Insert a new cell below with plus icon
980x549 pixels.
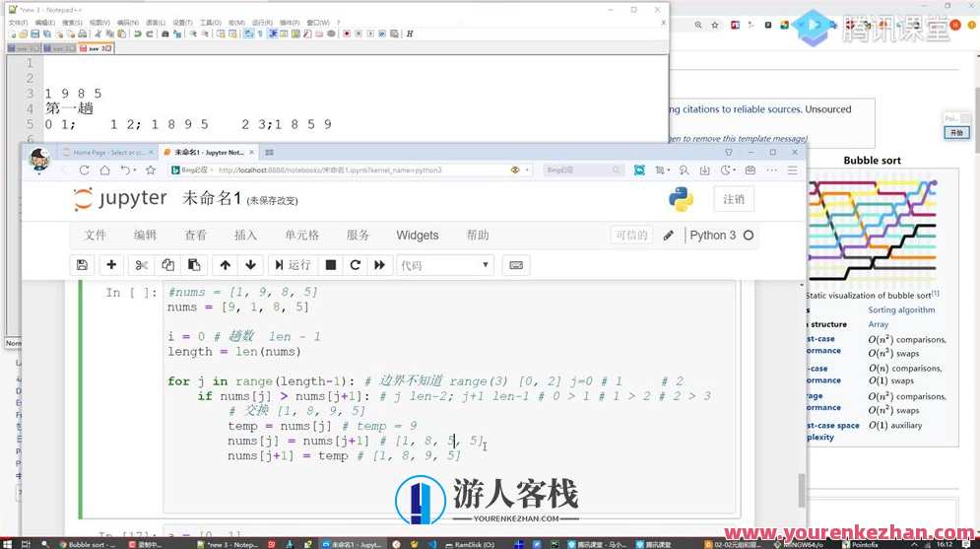[x=111, y=265]
